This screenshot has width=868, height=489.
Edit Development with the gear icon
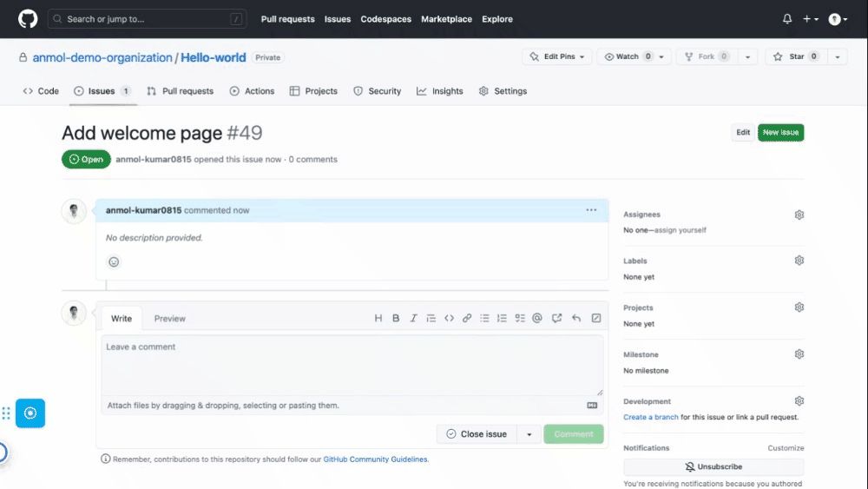click(x=799, y=401)
